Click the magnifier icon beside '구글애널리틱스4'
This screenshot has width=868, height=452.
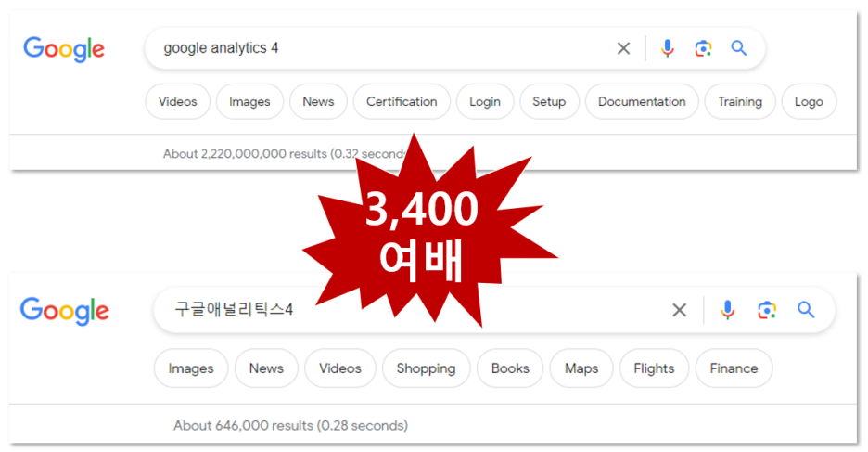(806, 310)
